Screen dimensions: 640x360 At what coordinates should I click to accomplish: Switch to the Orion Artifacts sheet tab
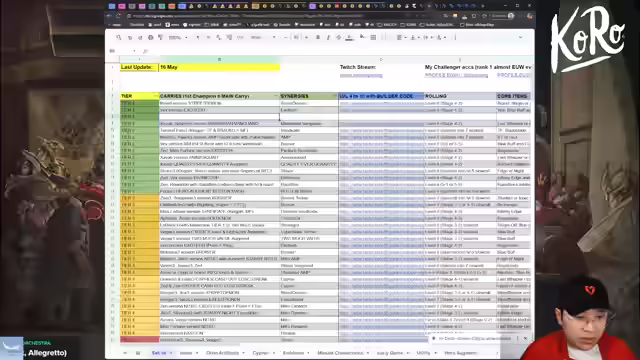(222, 353)
